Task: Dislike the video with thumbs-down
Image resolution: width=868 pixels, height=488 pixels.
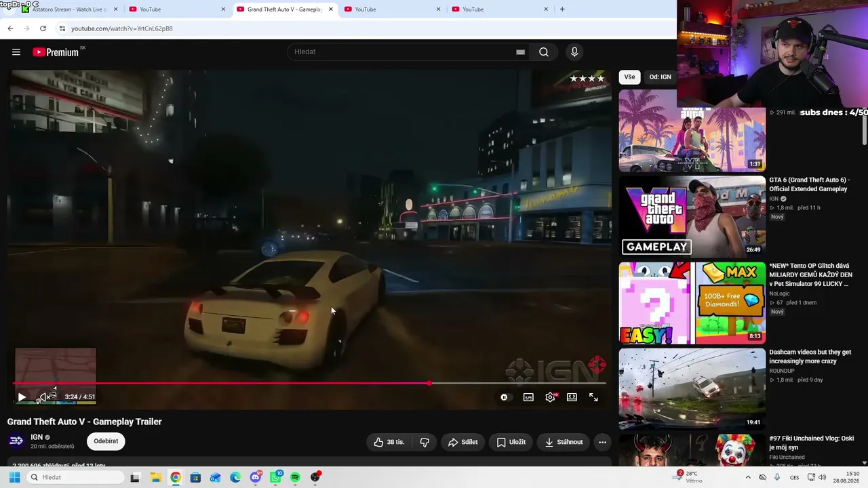Action: point(425,442)
